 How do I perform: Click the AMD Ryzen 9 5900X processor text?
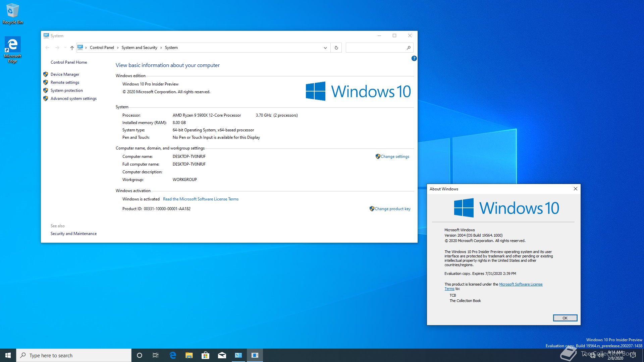click(207, 115)
